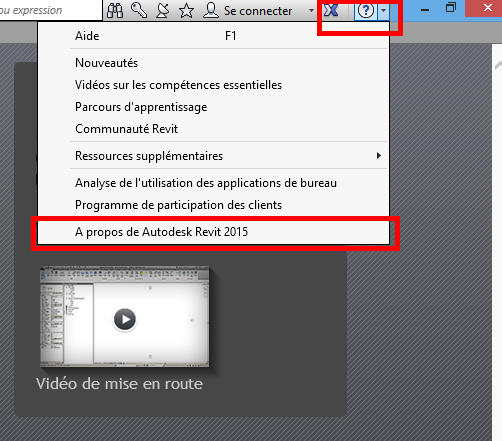
Task: Play the Vidéo de mise en route
Action: [x=125, y=319]
